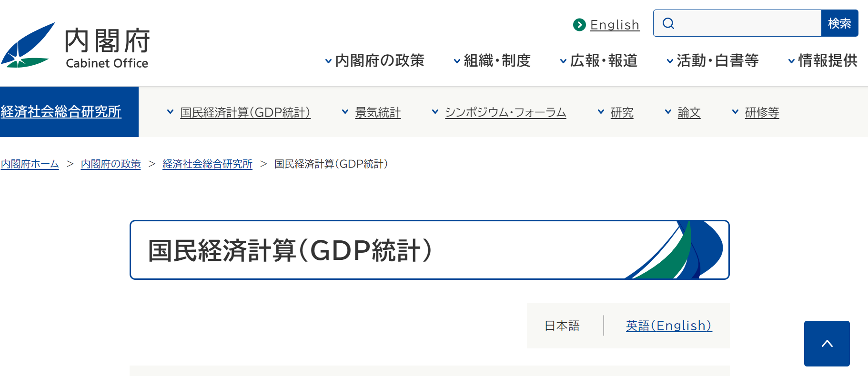Click the chevron icon before 論文
868x376 pixels.
pos(668,112)
